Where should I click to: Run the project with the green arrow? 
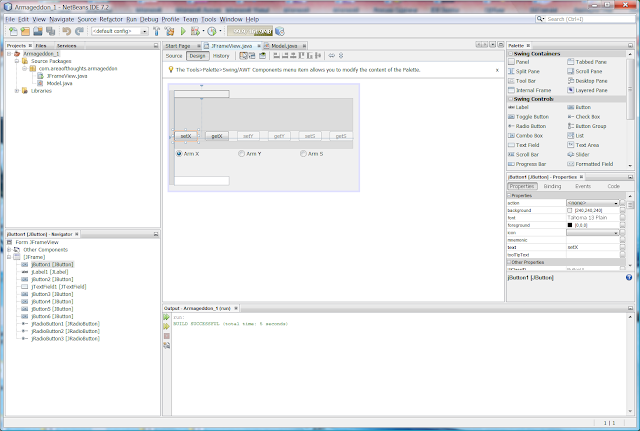pos(183,31)
